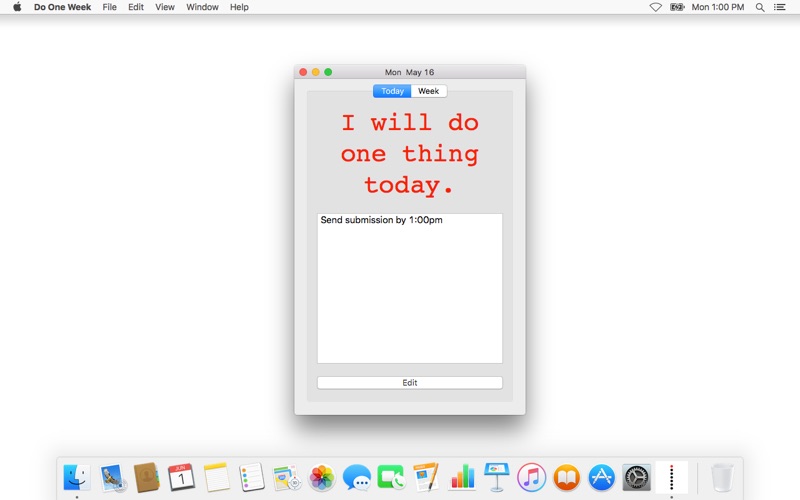Open Messages from the dock
This screenshot has height=500, width=800.
coord(357,478)
